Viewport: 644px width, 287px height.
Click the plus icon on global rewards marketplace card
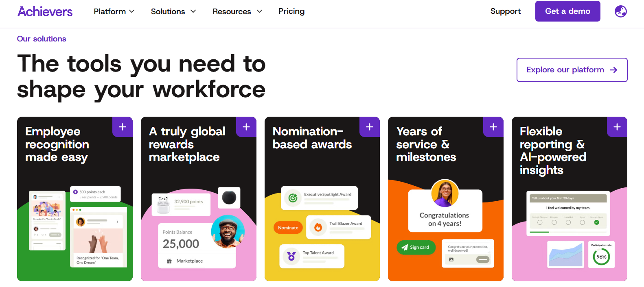point(246,127)
